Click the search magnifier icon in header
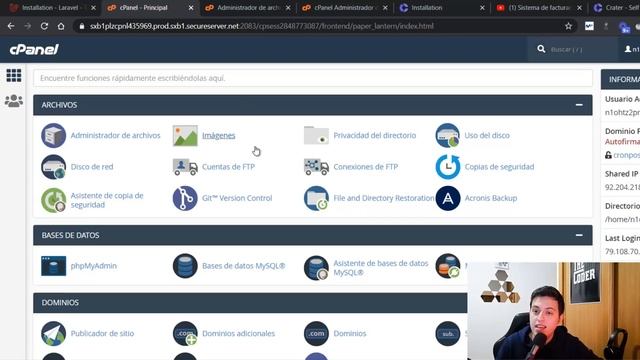This screenshot has height=360, width=640. click(x=541, y=49)
